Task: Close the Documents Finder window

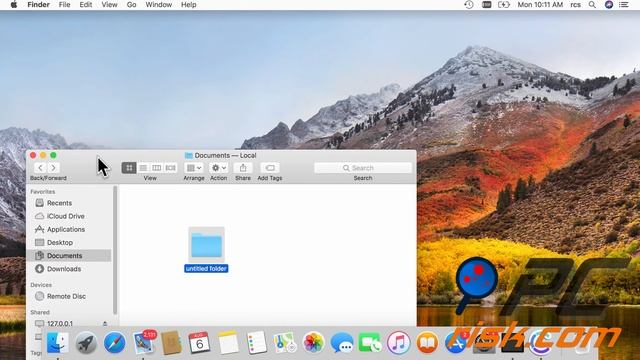Action: point(33,155)
